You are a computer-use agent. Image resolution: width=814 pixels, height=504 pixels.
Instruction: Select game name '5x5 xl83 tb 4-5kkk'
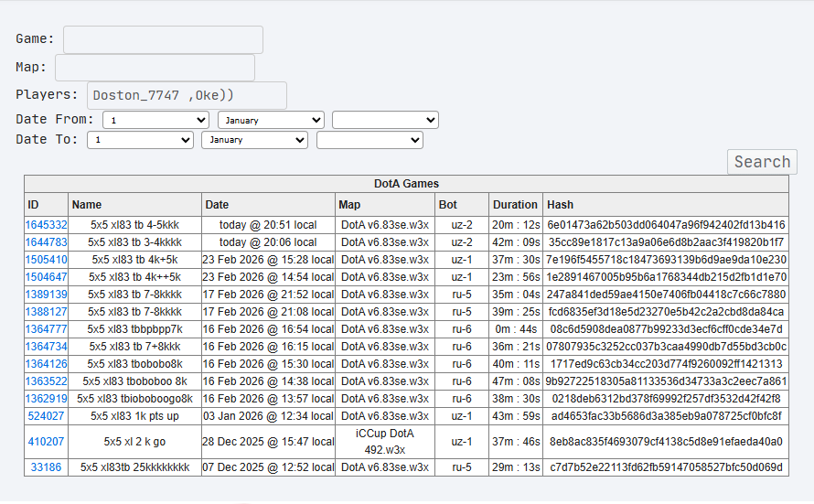tap(135, 225)
